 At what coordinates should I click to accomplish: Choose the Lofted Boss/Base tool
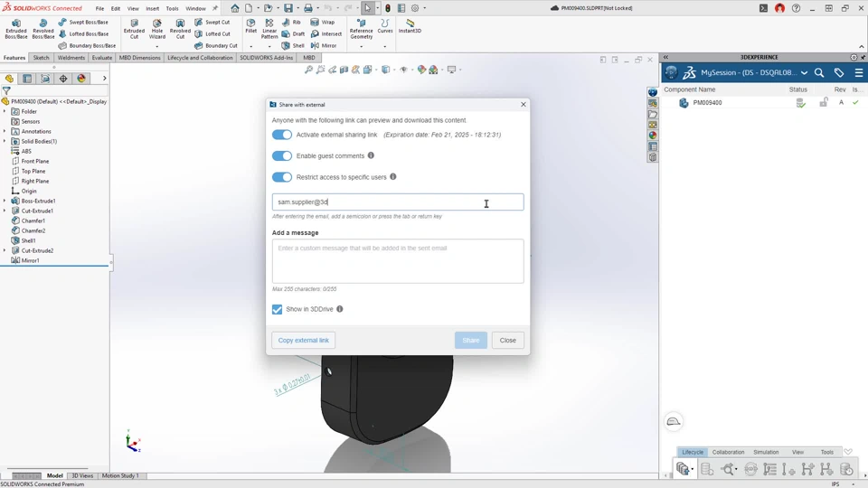coord(83,33)
